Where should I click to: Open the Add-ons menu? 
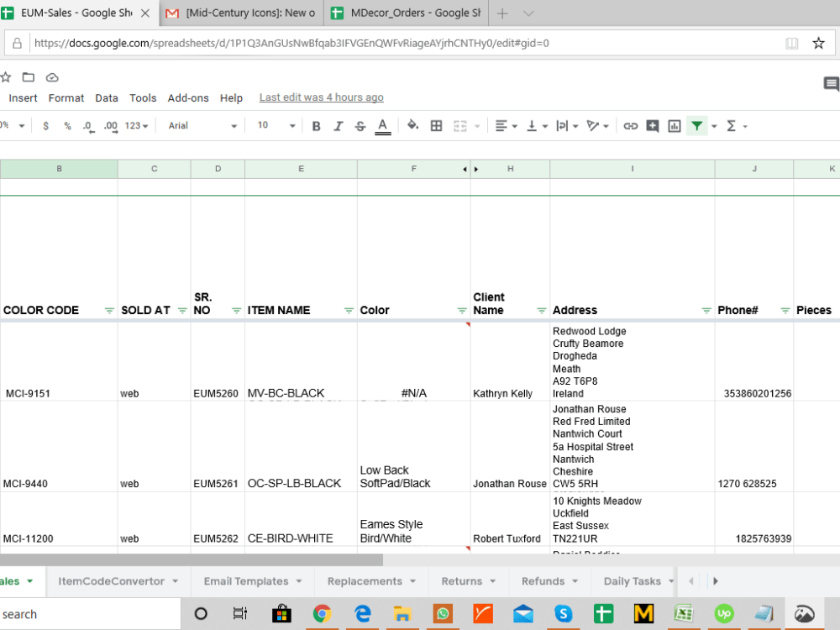[188, 98]
